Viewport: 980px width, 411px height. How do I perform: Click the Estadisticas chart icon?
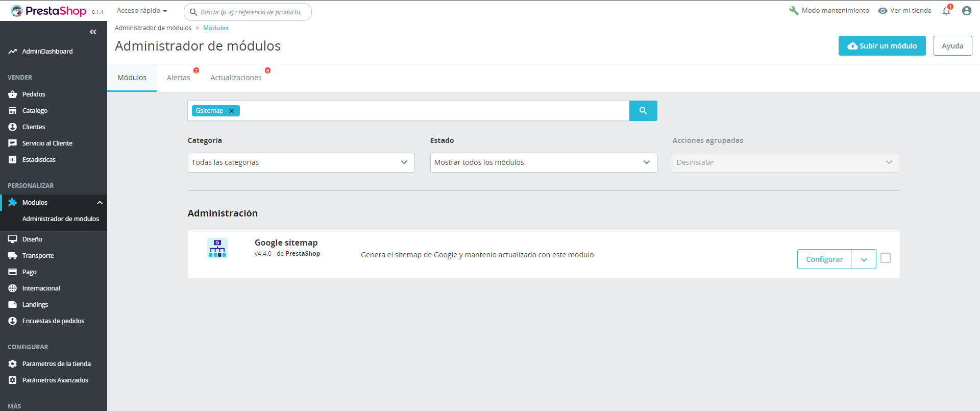[x=13, y=160]
